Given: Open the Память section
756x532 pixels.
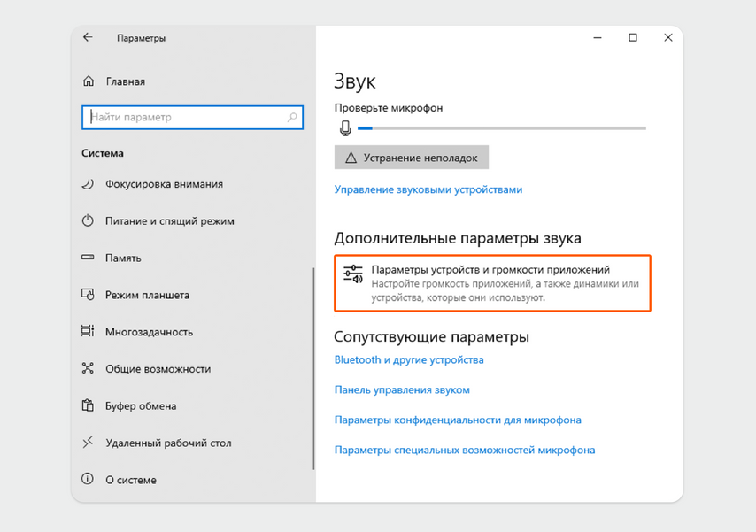Looking at the screenshot, I should tap(123, 258).
